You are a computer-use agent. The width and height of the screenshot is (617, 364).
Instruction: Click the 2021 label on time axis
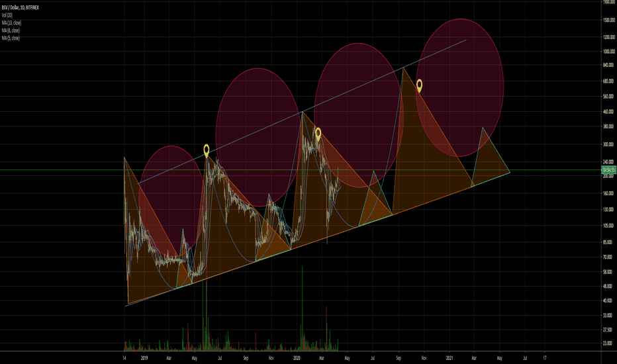(450, 359)
